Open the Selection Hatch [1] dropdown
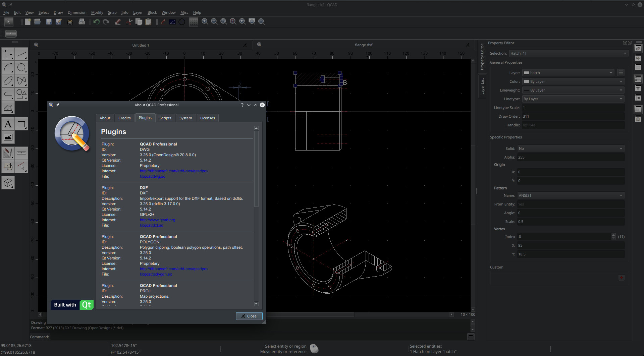Image resolution: width=644 pixels, height=356 pixels. click(x=568, y=53)
